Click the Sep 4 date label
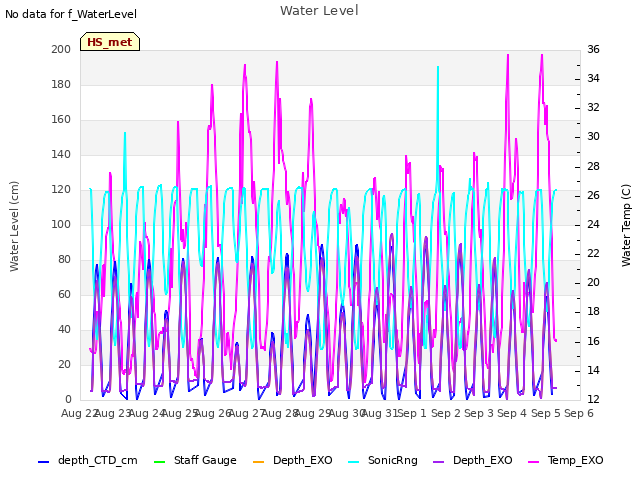 tap(512, 413)
